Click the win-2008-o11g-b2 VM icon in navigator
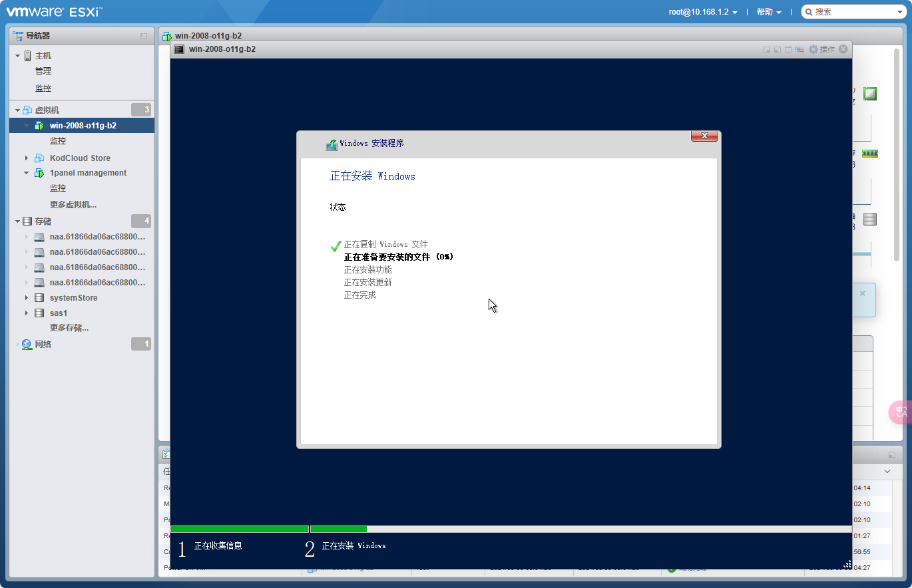Screen dimensions: 912x588 39,126
